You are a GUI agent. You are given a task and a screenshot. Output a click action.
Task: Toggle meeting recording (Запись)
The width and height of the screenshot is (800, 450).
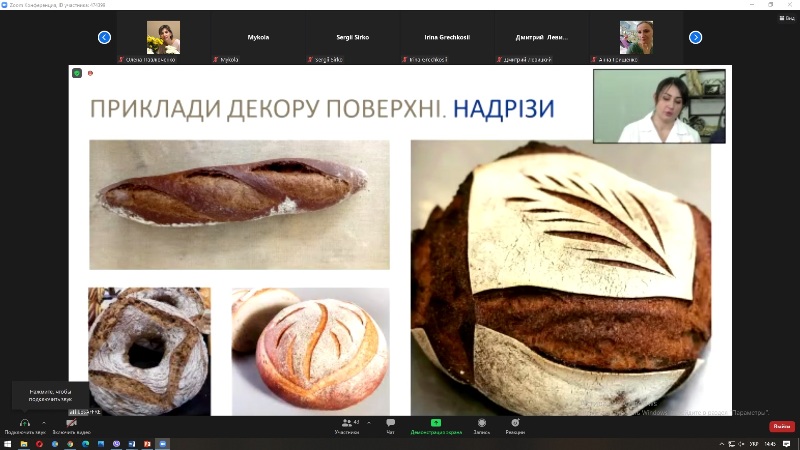tap(481, 423)
